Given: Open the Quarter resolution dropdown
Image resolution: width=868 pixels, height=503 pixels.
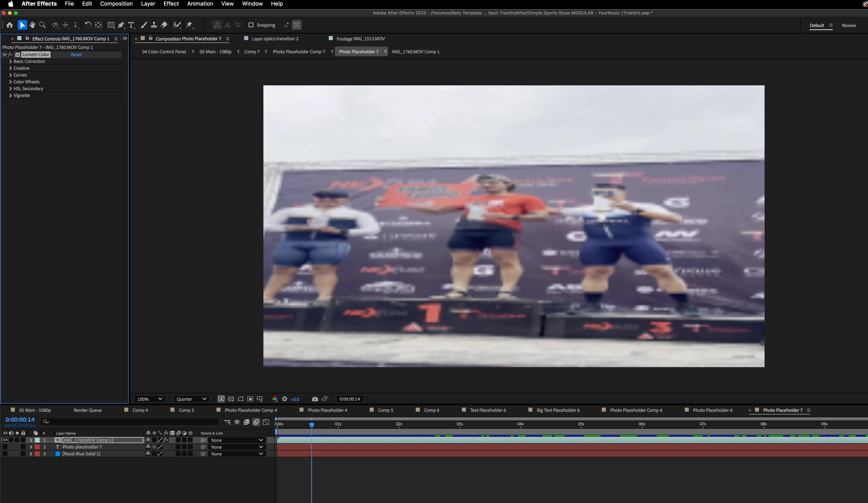Looking at the screenshot, I should pyautogui.click(x=191, y=399).
